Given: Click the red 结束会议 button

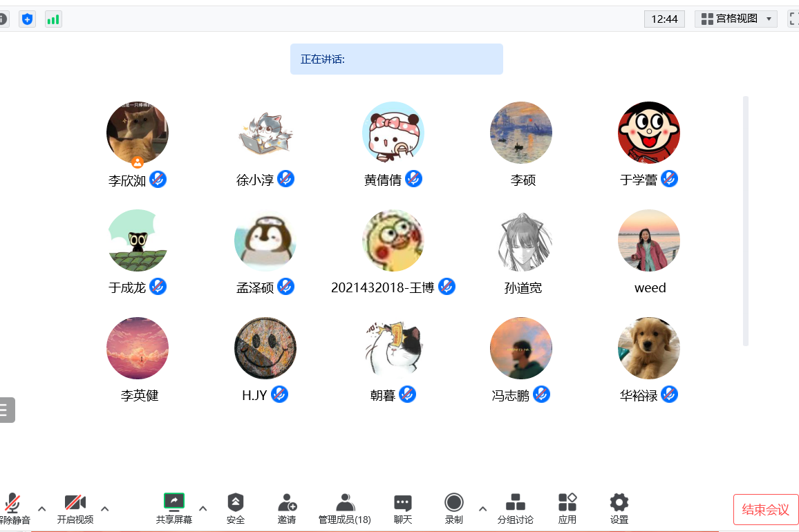Looking at the screenshot, I should click(765, 510).
